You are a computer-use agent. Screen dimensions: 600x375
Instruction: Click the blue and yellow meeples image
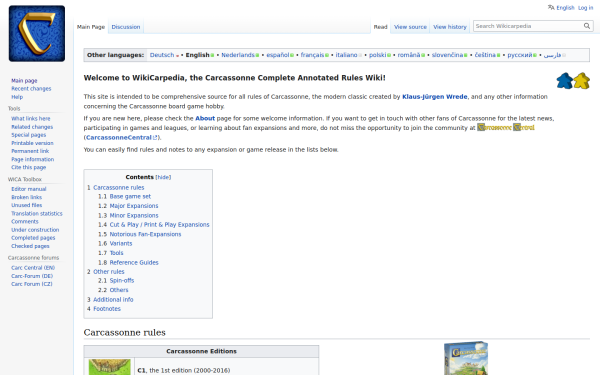coord(573,81)
